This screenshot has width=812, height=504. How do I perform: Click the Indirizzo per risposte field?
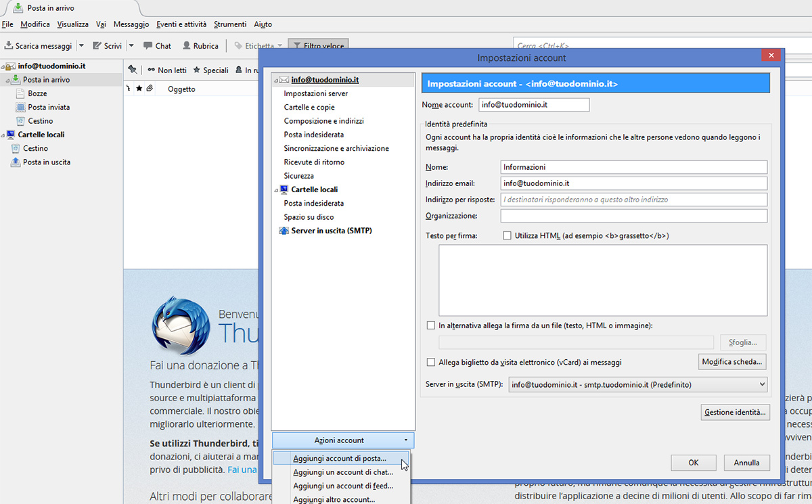(x=634, y=200)
